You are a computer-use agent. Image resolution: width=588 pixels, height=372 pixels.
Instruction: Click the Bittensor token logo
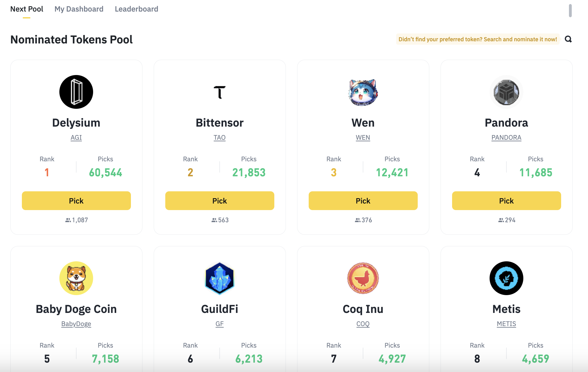(220, 92)
